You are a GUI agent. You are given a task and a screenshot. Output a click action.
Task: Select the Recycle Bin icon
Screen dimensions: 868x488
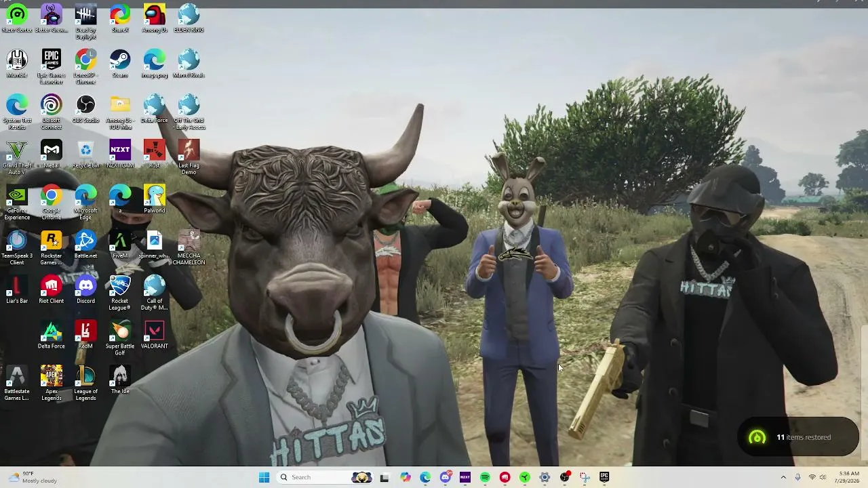click(x=85, y=154)
